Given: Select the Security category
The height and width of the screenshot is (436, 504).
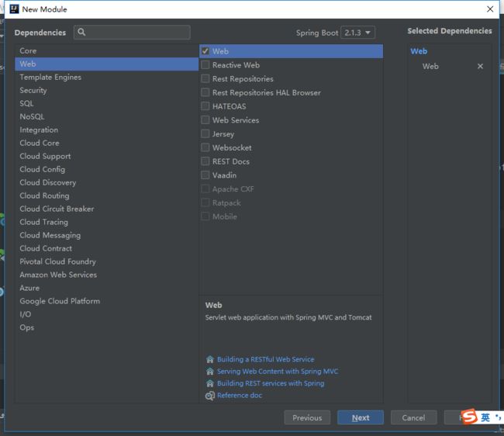Looking at the screenshot, I should pos(106,90).
